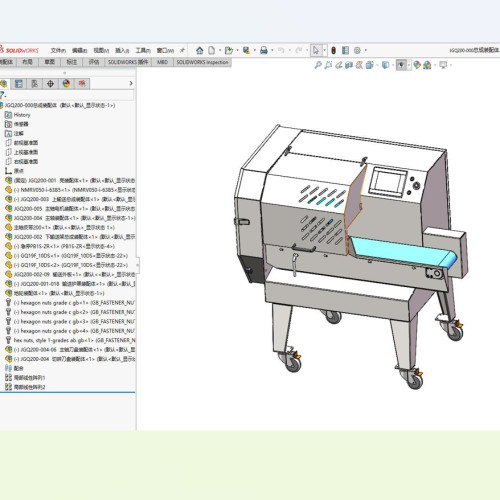This screenshot has height=500, width=500.
Task: Toggle Hide/Show Items eye icon
Action: click(x=401, y=65)
